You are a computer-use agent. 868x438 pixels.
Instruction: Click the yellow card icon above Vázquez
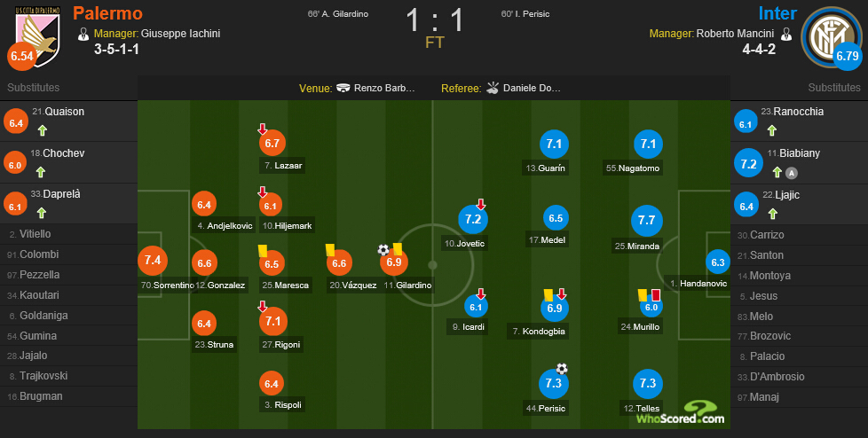click(x=330, y=250)
